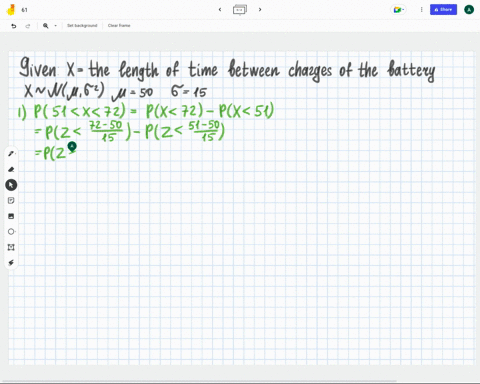Open the user account avatar
The image size is (480, 384).
pos(469,10)
